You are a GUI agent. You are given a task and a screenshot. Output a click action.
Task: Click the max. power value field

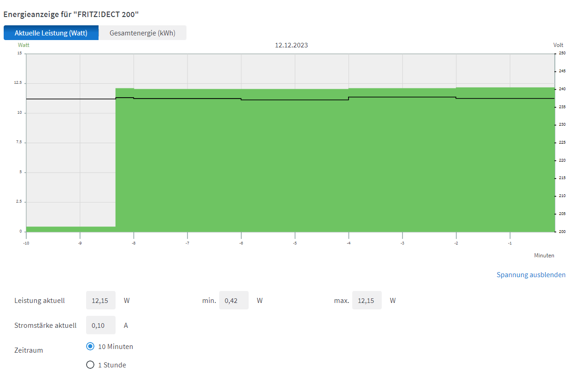tap(367, 301)
